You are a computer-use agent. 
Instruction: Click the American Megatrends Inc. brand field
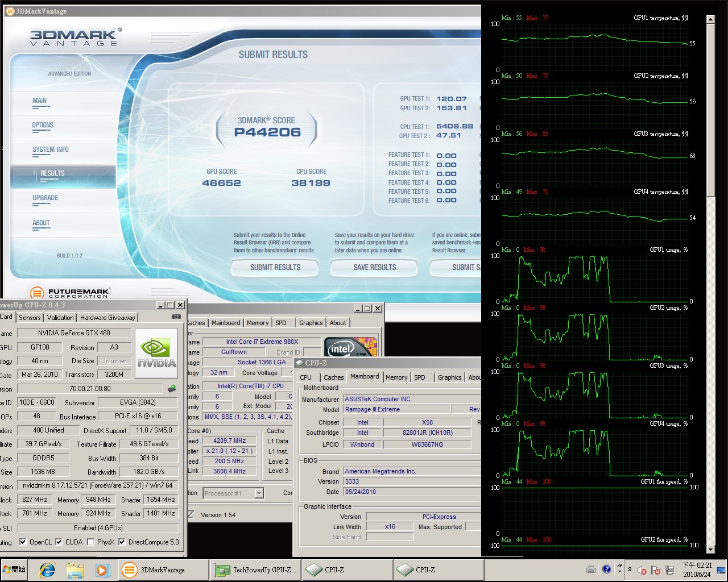(412, 471)
